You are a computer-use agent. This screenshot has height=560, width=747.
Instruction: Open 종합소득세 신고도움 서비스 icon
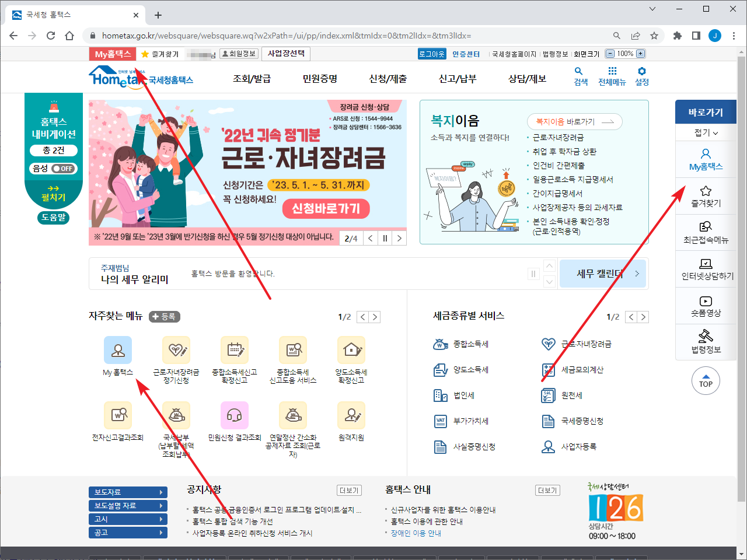point(293,350)
